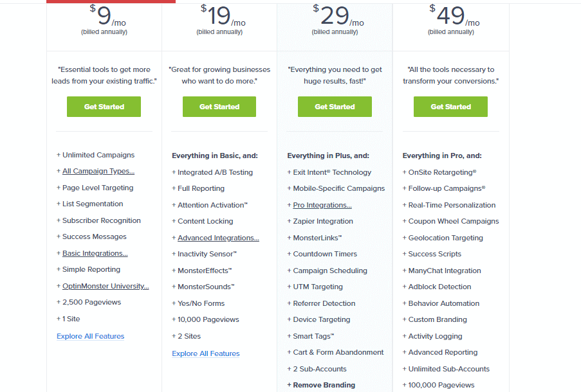The width and height of the screenshot is (581, 392).
Task: Click Get Started on the $29 plan
Action: (x=335, y=107)
